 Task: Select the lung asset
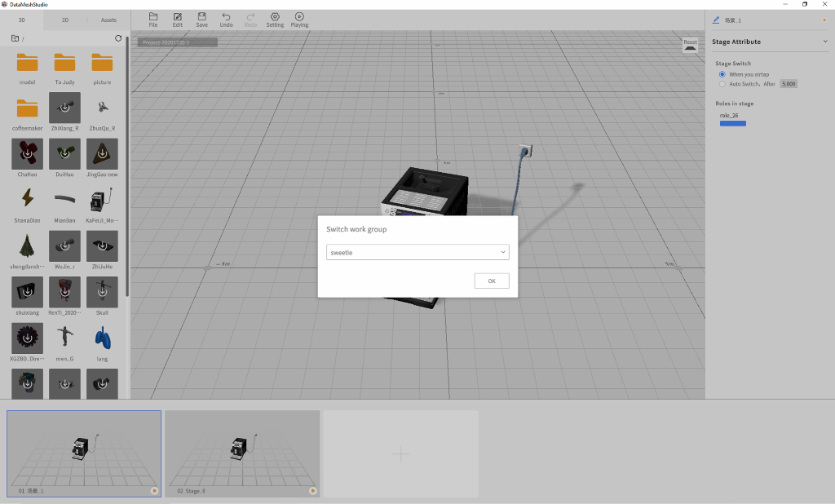click(x=102, y=342)
